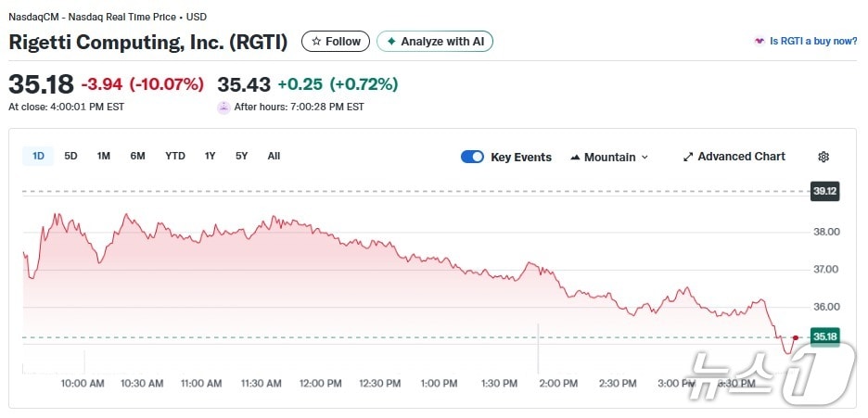The height and width of the screenshot is (418, 868).
Task: Switch chart to 1Y range
Action: pos(211,156)
